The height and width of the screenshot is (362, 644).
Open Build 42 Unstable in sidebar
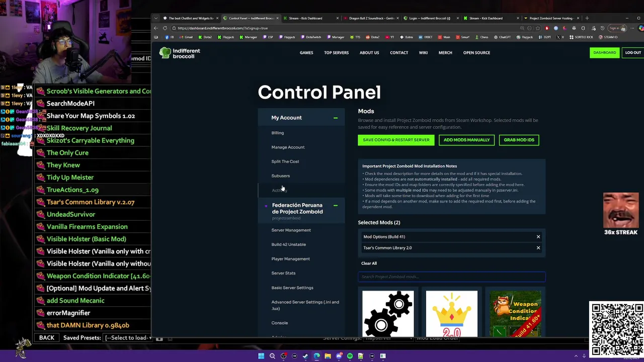click(289, 245)
